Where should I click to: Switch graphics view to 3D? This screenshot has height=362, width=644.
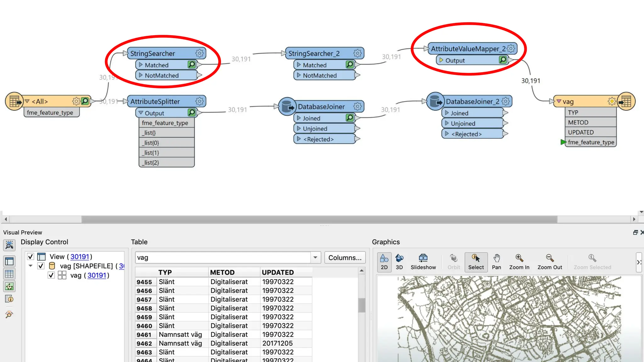point(399,262)
